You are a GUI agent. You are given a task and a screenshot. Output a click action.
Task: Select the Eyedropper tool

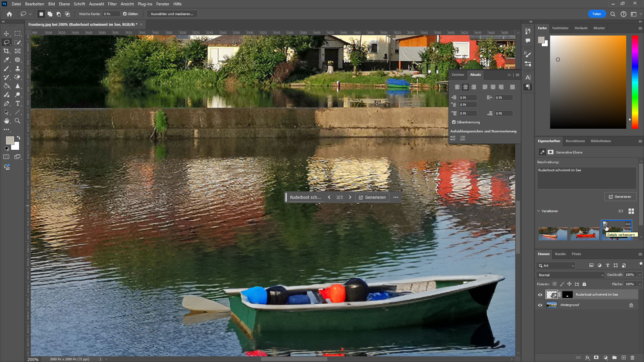click(x=6, y=60)
